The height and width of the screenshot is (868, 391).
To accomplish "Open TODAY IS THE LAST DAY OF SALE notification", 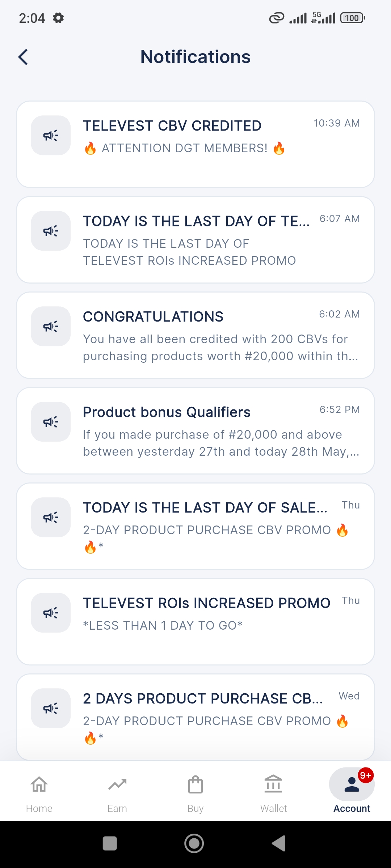I will pos(195,526).
